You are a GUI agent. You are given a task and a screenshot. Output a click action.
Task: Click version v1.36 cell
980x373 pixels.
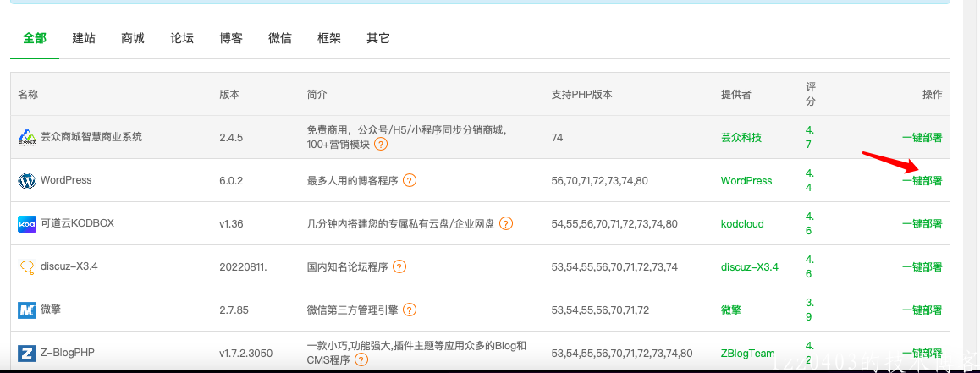point(231,223)
